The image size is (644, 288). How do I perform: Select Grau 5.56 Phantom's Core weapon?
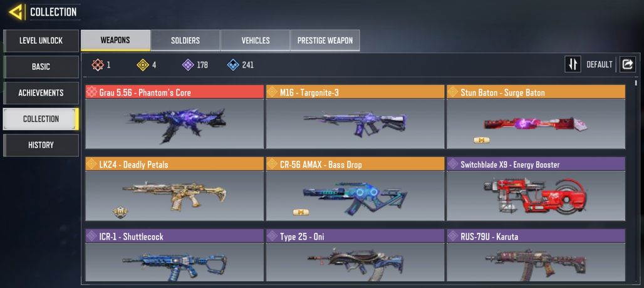[175, 117]
